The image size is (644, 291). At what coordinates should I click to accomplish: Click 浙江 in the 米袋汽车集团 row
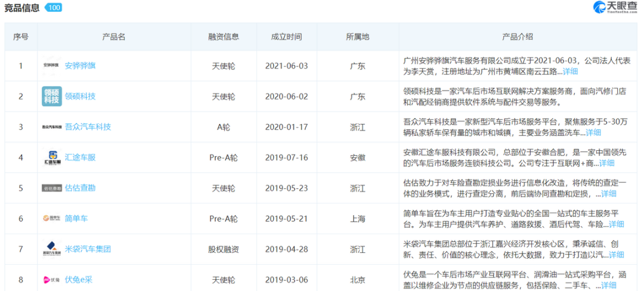(358, 249)
